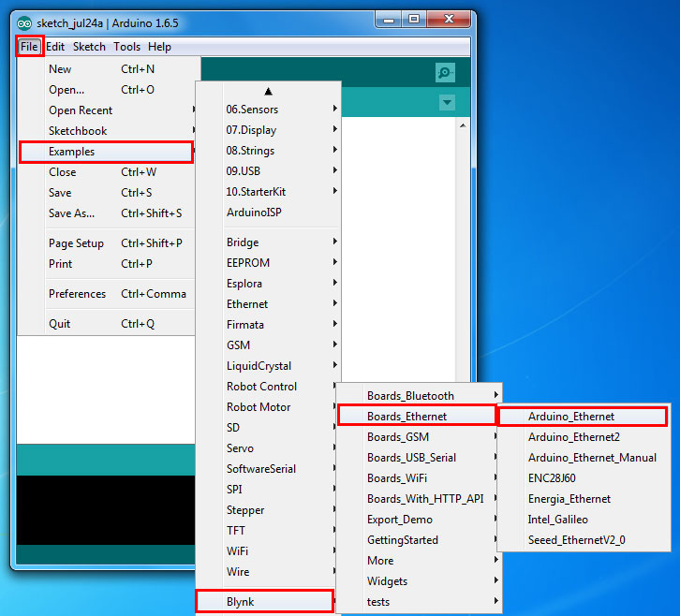The height and width of the screenshot is (616, 680).
Task: Open the Edit menu
Action: coord(55,47)
